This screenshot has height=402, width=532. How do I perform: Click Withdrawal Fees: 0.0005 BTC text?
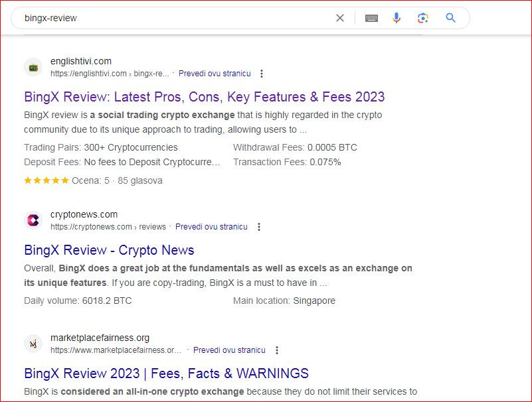295,147
